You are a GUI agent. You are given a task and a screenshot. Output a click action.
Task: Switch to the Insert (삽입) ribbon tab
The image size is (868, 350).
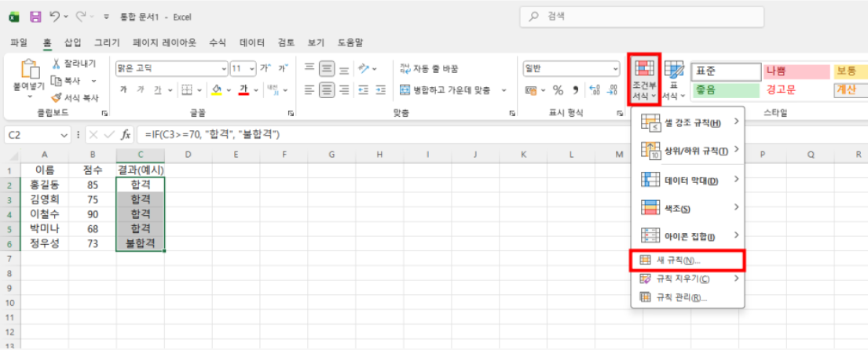pos(72,42)
